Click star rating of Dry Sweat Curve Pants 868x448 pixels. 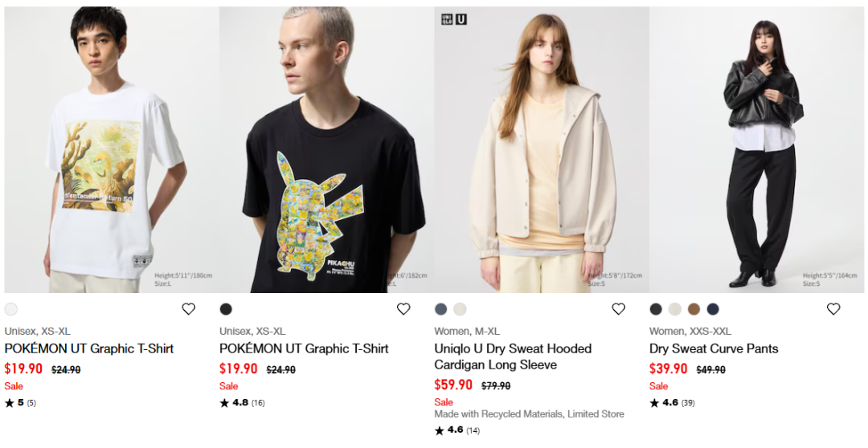coord(654,403)
